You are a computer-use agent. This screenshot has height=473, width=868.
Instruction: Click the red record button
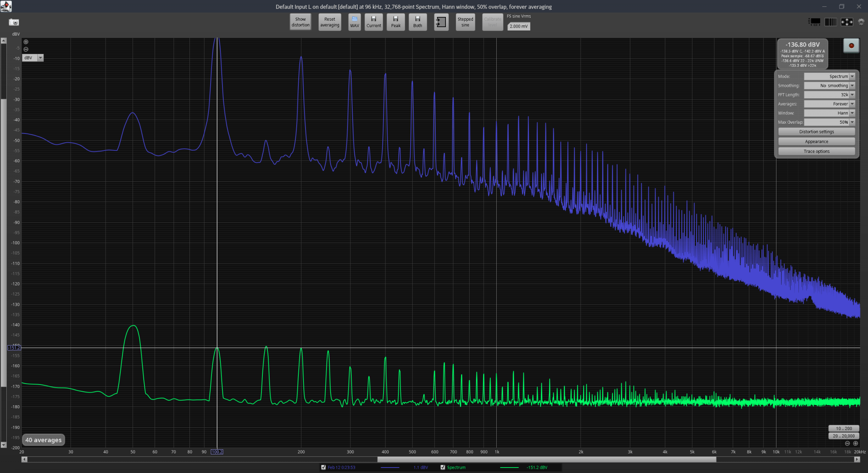coord(851,46)
